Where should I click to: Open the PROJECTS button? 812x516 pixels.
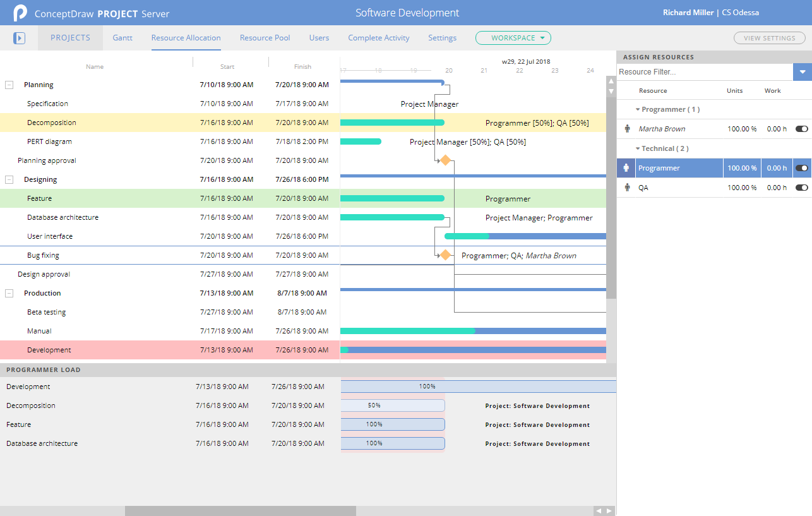(70, 38)
